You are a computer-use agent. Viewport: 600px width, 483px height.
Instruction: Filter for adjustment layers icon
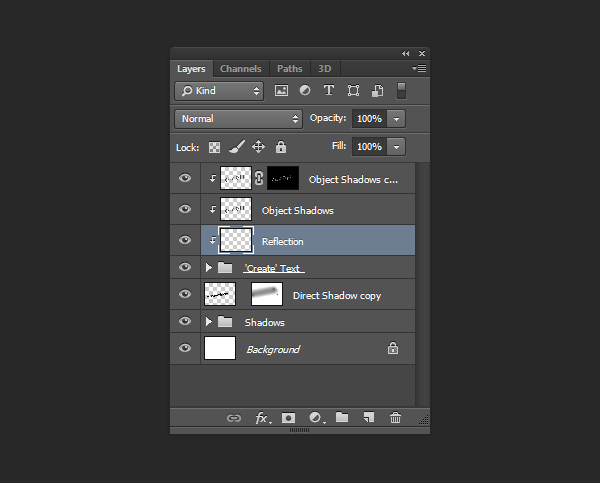coord(305,90)
